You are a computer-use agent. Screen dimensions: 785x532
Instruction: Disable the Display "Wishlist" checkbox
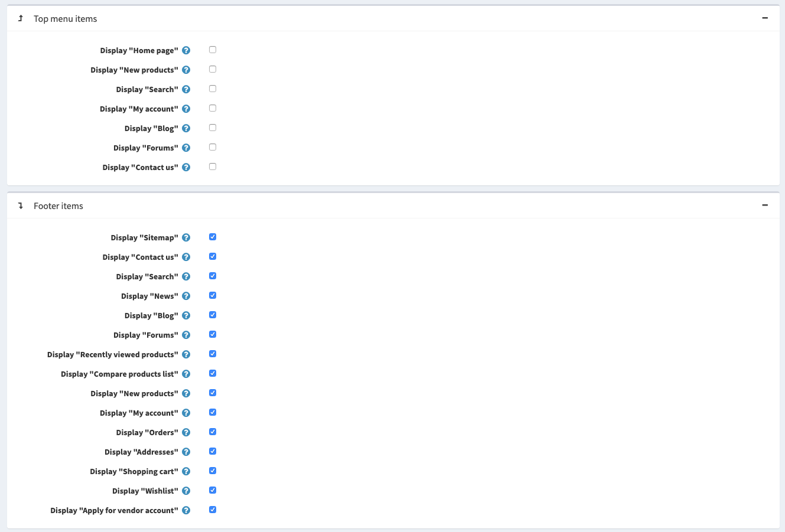(213, 490)
